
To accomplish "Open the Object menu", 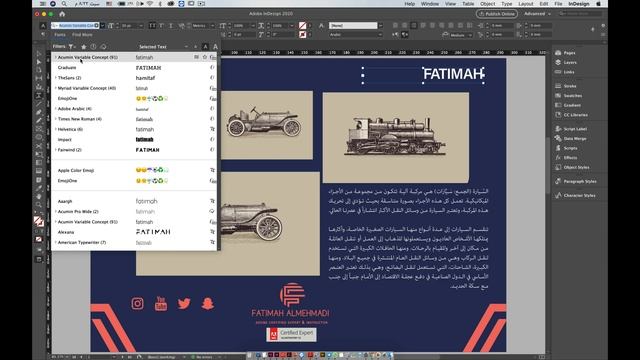I will (487, 4).
